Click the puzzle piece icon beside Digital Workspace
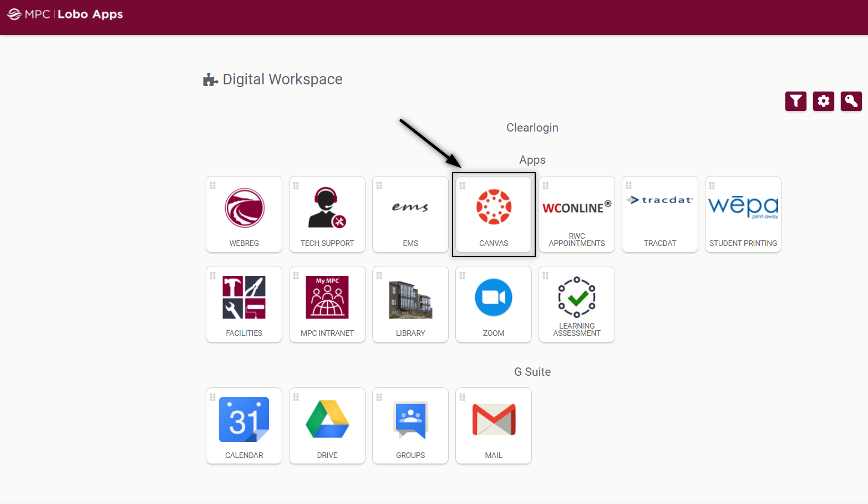The image size is (868, 504). (x=210, y=80)
